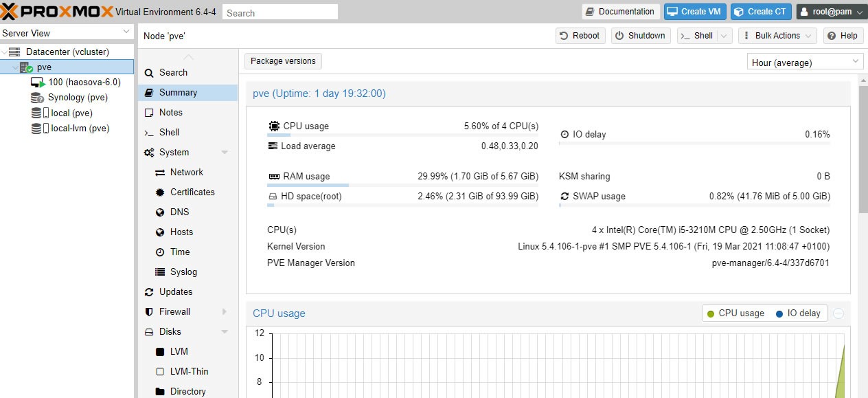Select the Summary menu item
The height and width of the screenshot is (398, 868).
point(187,92)
